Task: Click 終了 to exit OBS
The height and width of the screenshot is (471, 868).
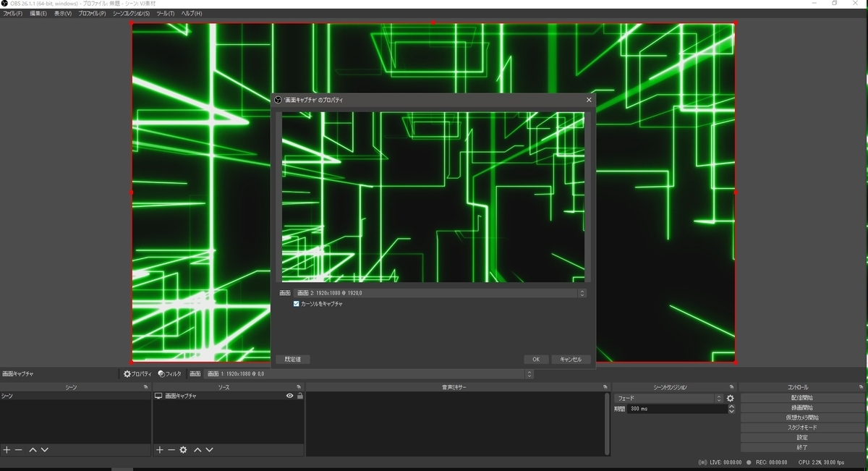Action: click(802, 448)
